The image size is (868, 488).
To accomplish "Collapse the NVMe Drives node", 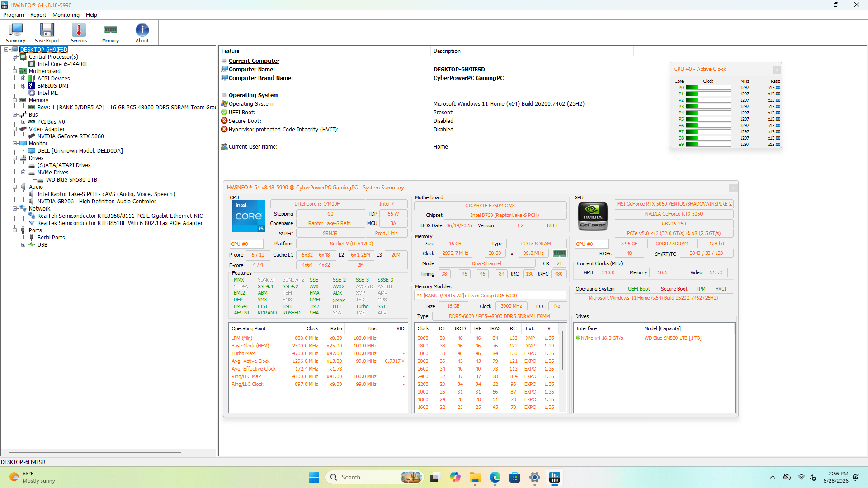I will click(x=24, y=173).
